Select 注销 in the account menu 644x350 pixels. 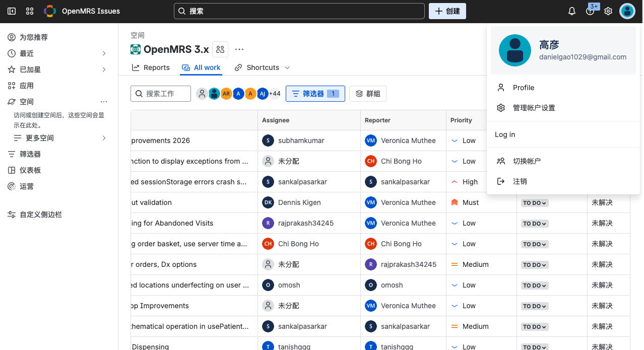[520, 181]
